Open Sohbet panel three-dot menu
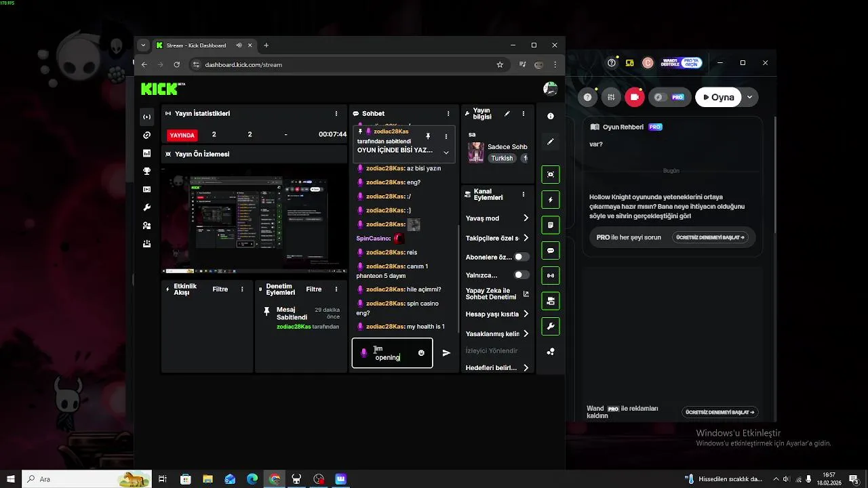The height and width of the screenshot is (488, 868). (x=448, y=114)
